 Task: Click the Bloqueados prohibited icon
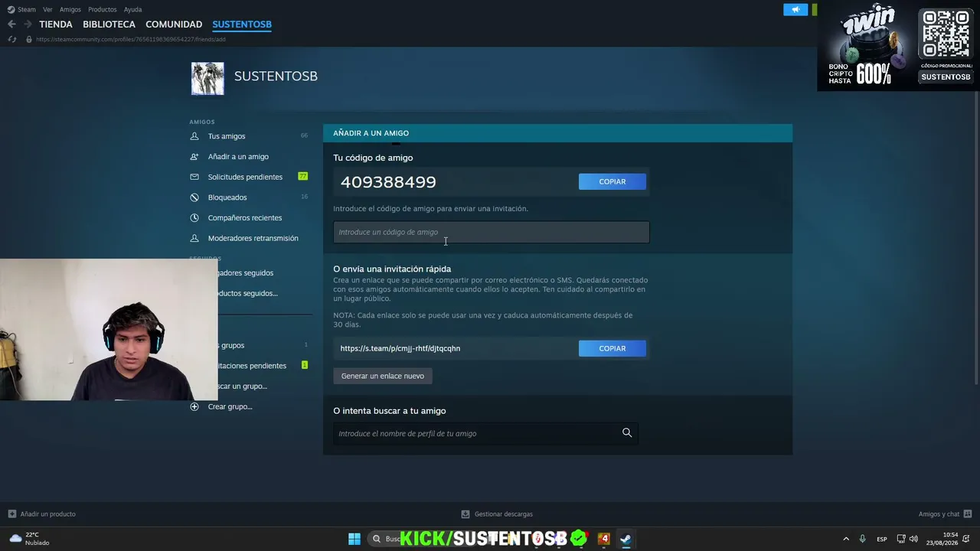194,197
